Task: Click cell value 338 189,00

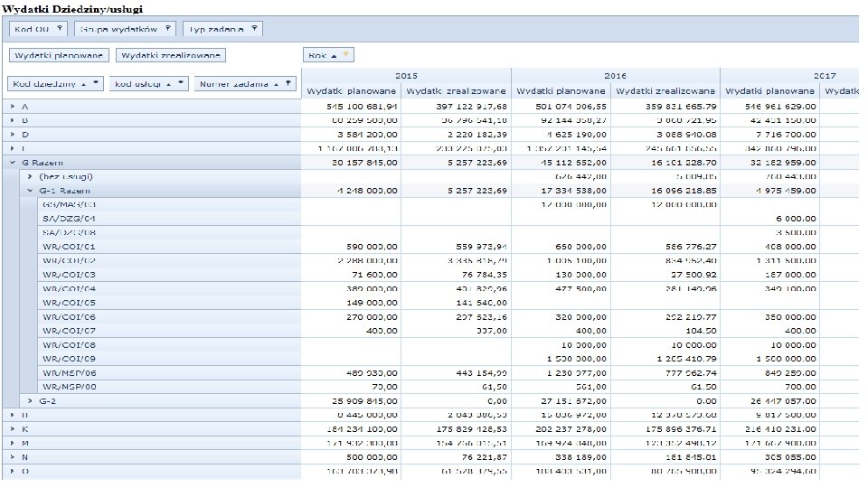Action: point(581,457)
